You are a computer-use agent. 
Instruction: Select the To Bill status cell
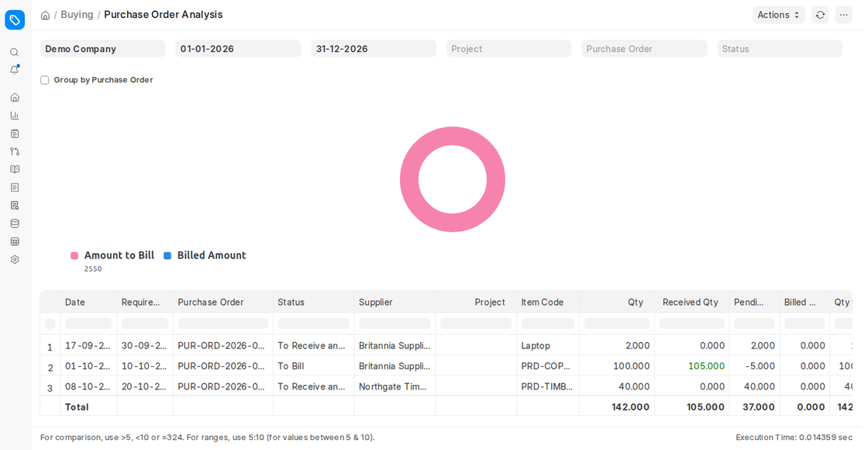pyautogui.click(x=313, y=365)
